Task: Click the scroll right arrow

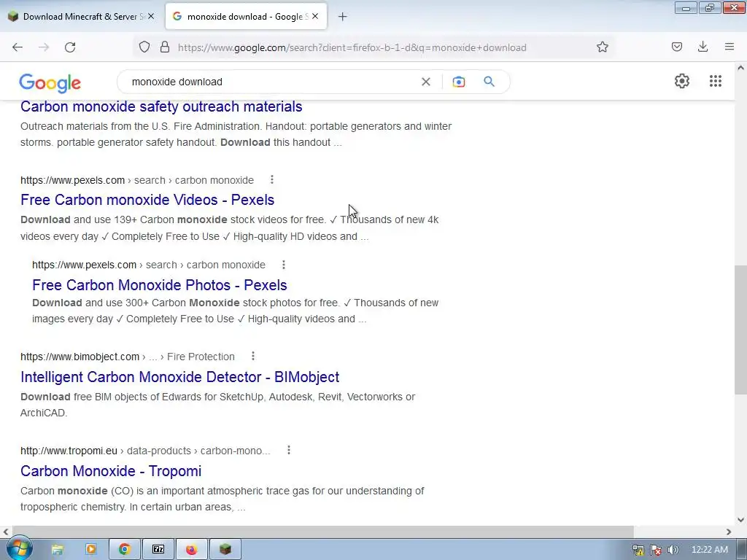Action: (729, 532)
